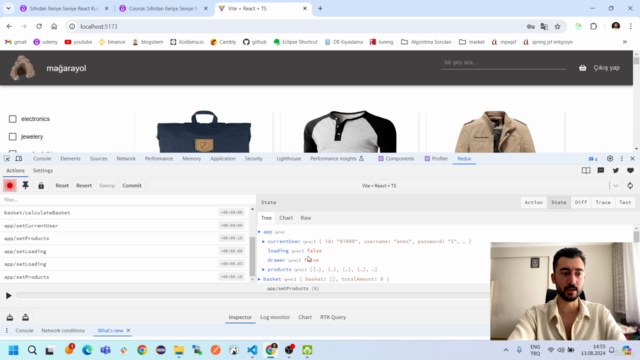Click the export state icon
Viewport: 640px width, 360px height.
tap(25, 318)
